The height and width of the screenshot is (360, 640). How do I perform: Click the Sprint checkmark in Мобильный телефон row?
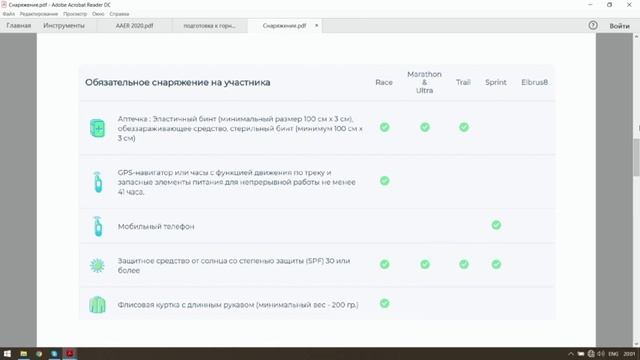496,225
